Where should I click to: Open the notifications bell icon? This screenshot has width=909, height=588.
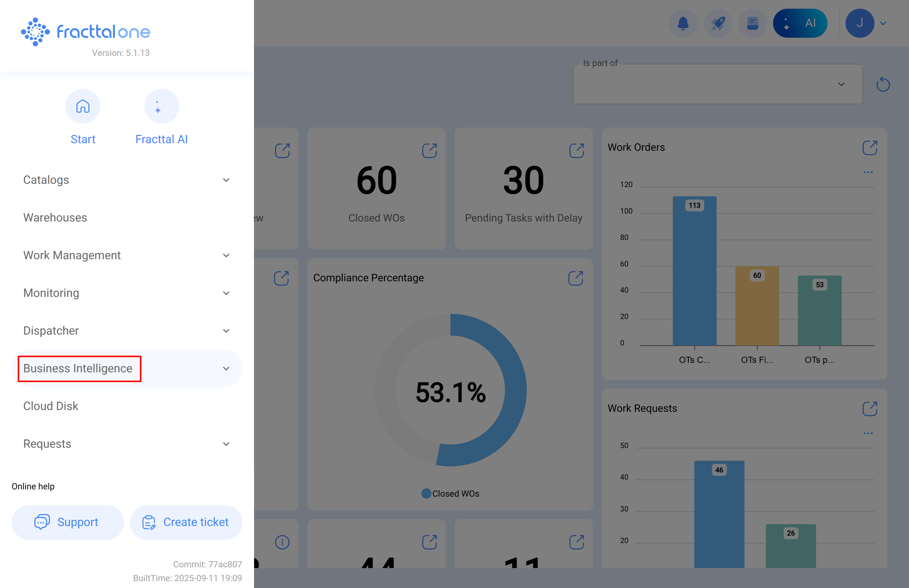[683, 23]
